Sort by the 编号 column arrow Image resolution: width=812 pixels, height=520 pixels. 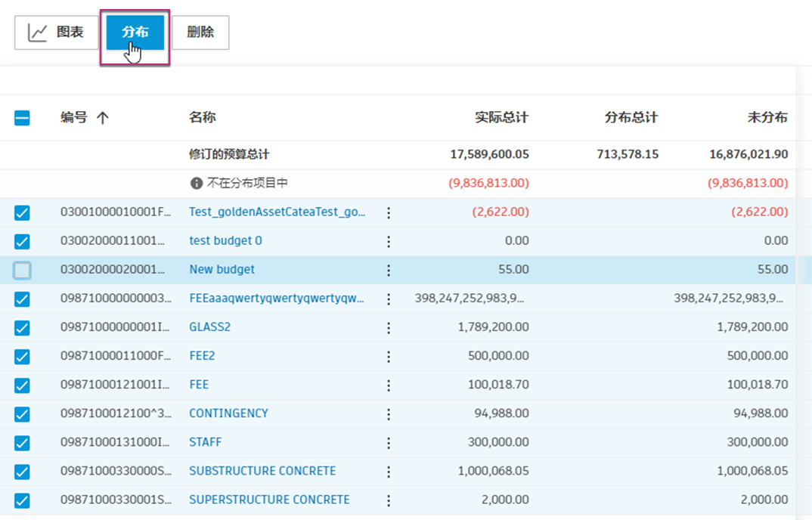point(103,118)
